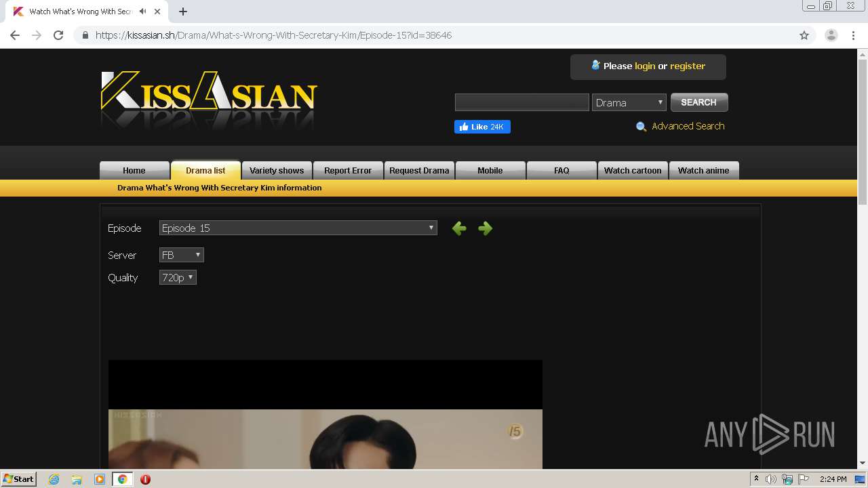868x488 pixels.
Task: Open the Watch anime tab
Action: tap(704, 170)
